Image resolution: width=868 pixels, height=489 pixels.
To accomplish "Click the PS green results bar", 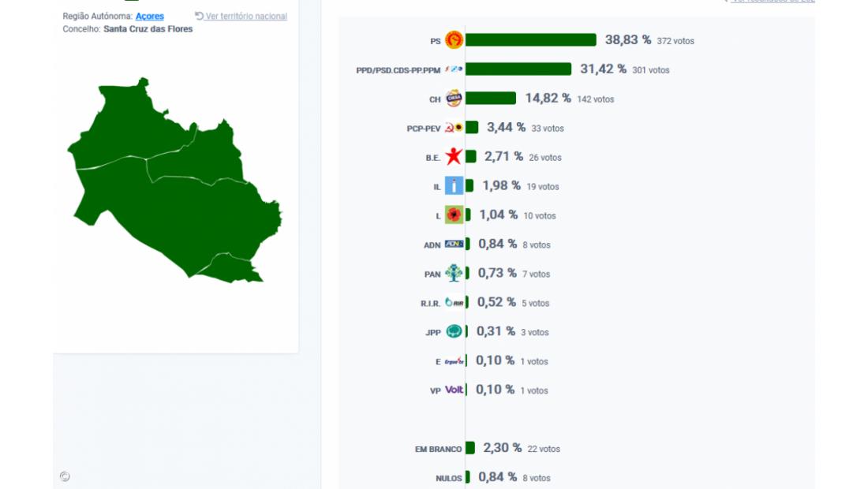I will [530, 40].
